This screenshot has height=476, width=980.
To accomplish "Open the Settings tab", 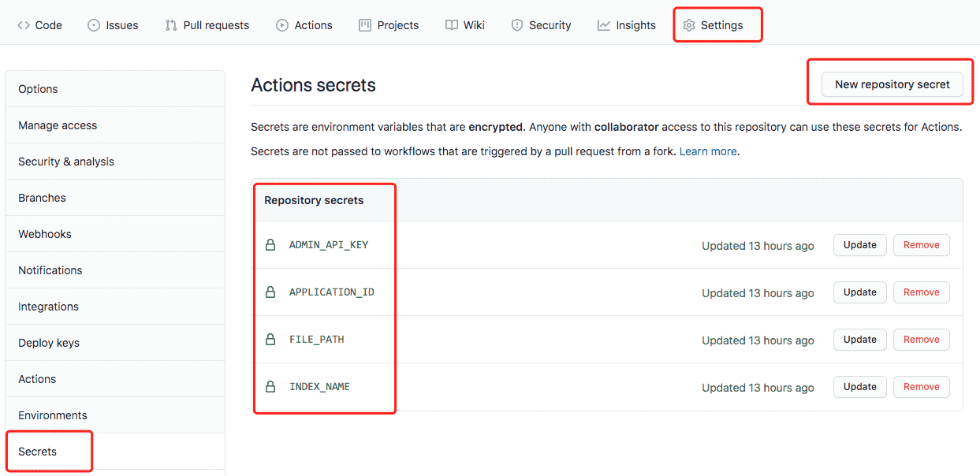I will (x=713, y=25).
